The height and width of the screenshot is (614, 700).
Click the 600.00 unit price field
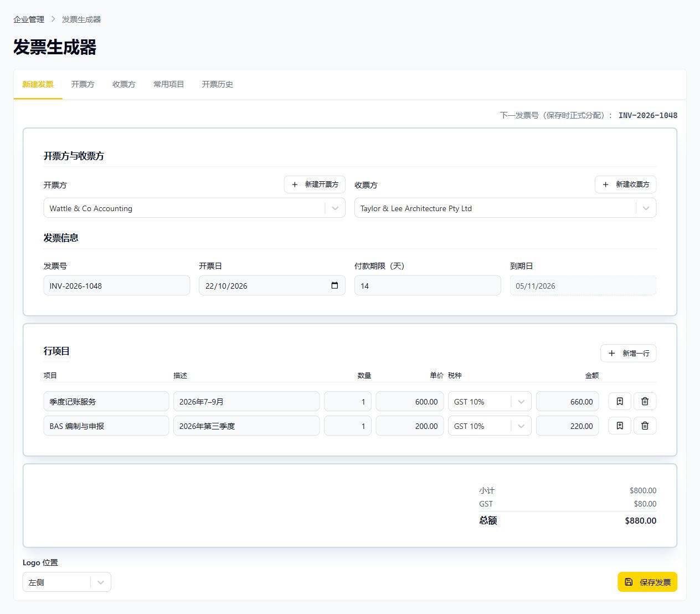(410, 401)
